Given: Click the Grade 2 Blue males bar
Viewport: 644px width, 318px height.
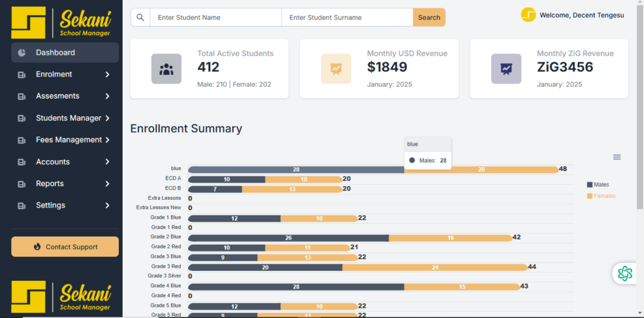Looking at the screenshot, I should click(288, 238).
